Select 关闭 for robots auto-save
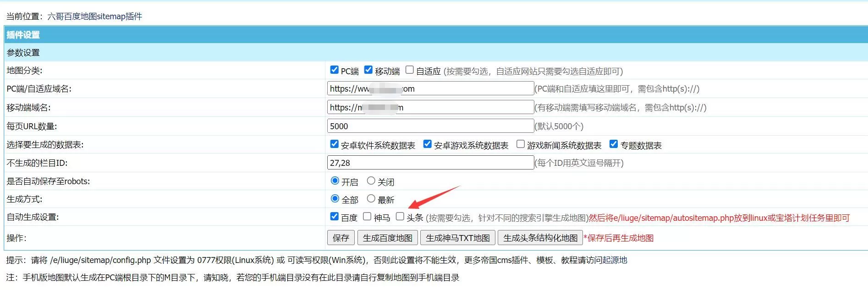868x290 pixels. coord(371,181)
